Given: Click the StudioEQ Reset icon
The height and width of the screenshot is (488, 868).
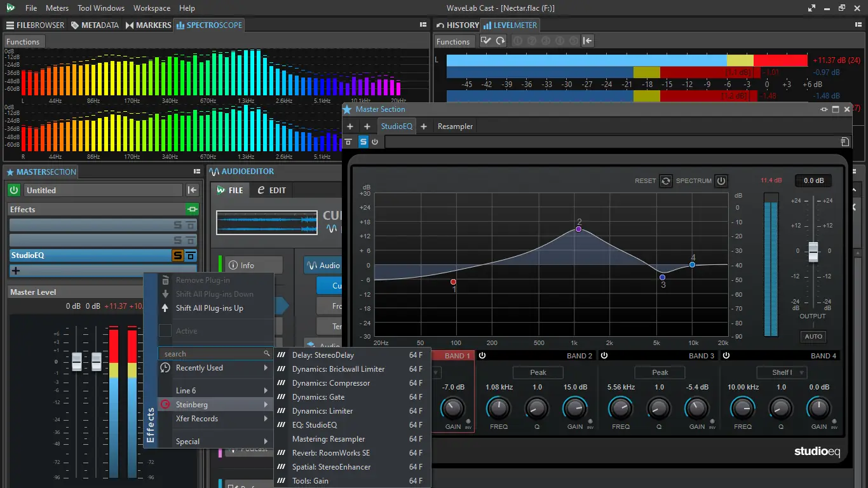Looking at the screenshot, I should click(x=665, y=181).
